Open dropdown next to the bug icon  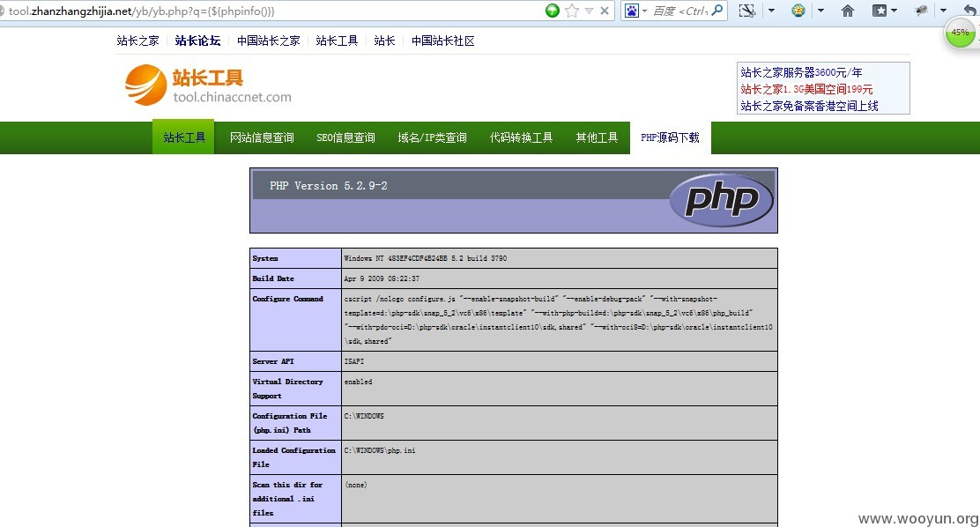click(x=943, y=11)
